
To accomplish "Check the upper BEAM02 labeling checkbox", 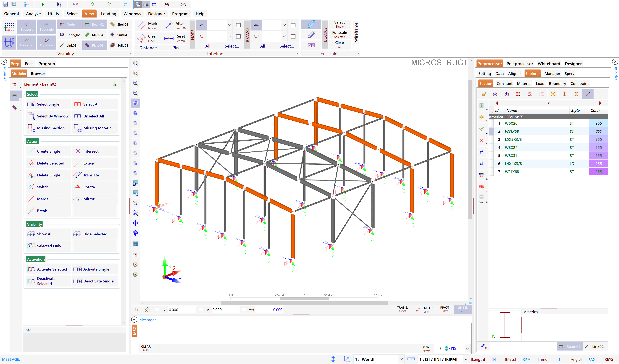I will (x=293, y=25).
